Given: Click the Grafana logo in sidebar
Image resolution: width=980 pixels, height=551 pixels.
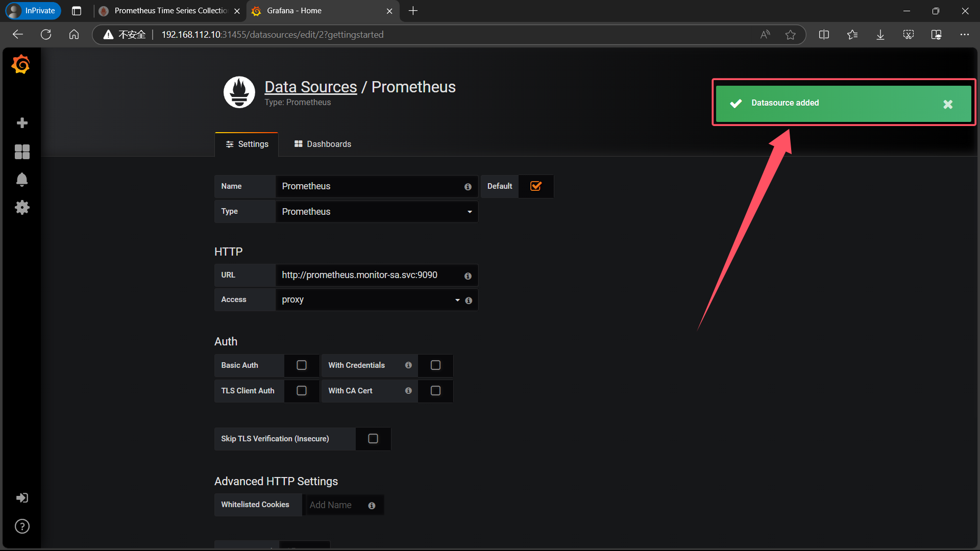Looking at the screenshot, I should [x=21, y=65].
